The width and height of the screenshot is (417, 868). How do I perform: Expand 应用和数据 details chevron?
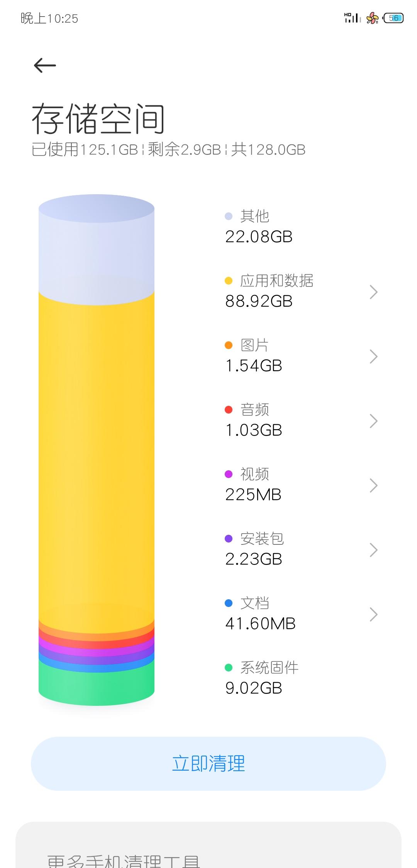373,292
